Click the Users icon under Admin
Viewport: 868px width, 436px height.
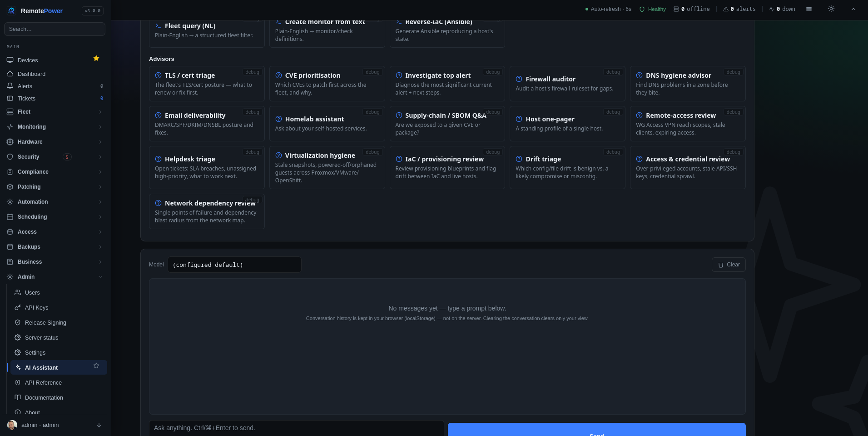[18, 292]
